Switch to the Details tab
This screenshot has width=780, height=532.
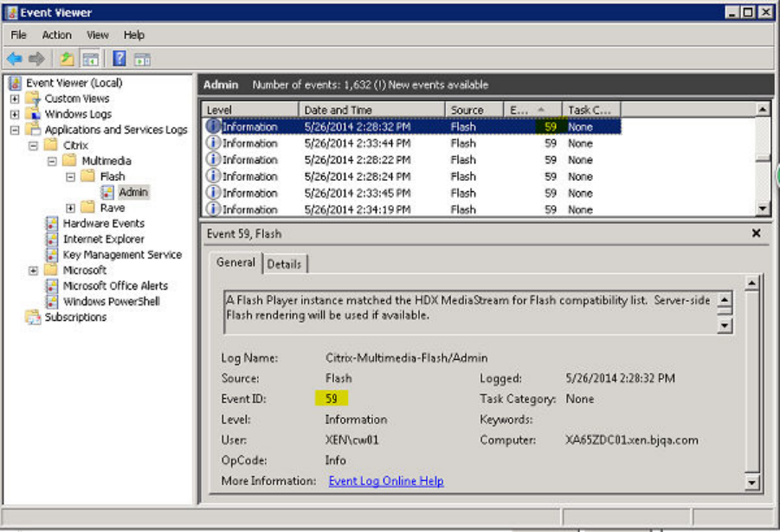point(284,264)
